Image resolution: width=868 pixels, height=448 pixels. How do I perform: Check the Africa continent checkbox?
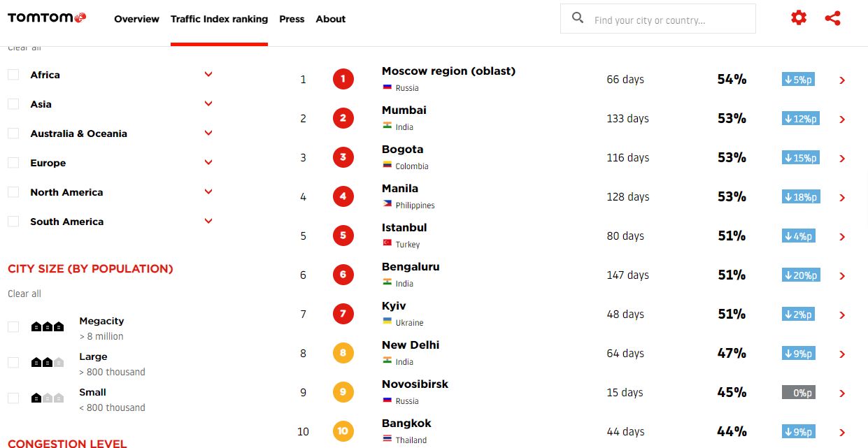(13, 75)
